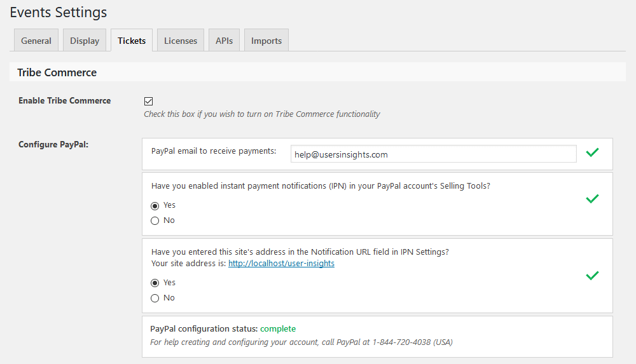The height and width of the screenshot is (364, 636).
Task: Click green checkmark beside PayPal email field
Action: [592, 152]
